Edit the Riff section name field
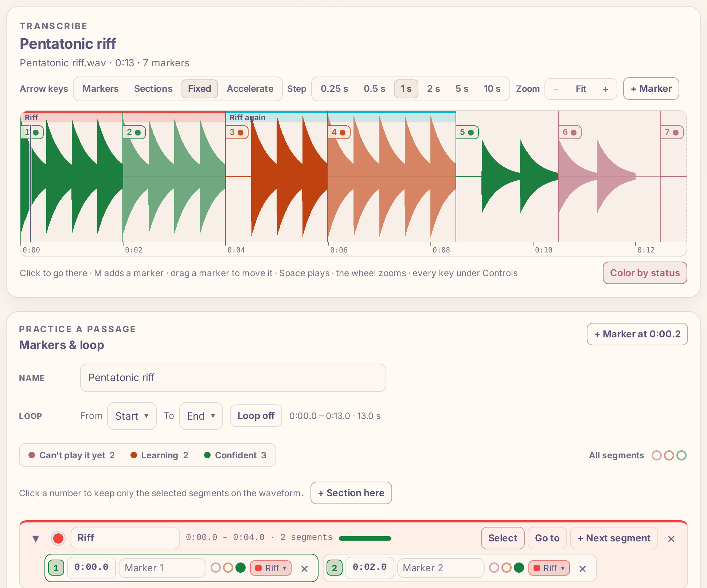The image size is (707, 588). 125,538
